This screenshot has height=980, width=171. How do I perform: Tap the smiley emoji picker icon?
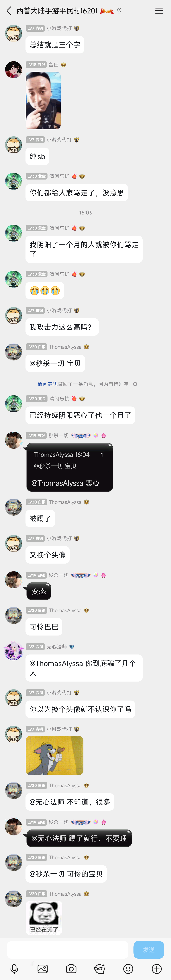click(x=128, y=969)
